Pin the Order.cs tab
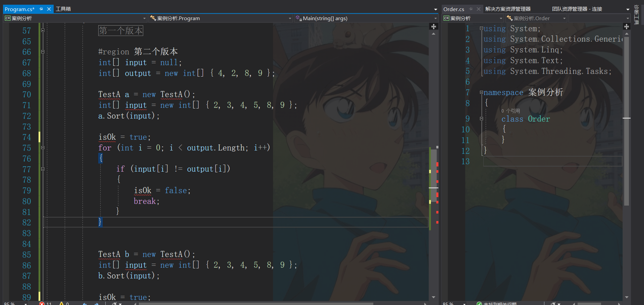The height and width of the screenshot is (305, 644). pyautogui.click(x=471, y=9)
